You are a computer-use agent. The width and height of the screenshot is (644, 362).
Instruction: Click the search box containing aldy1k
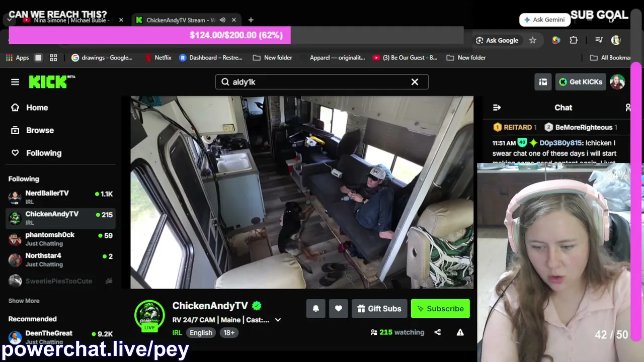pos(321,82)
